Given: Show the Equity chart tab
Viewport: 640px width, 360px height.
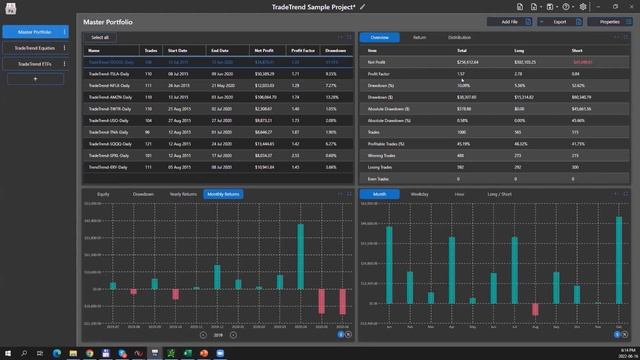Looking at the screenshot, I should coord(103,194).
